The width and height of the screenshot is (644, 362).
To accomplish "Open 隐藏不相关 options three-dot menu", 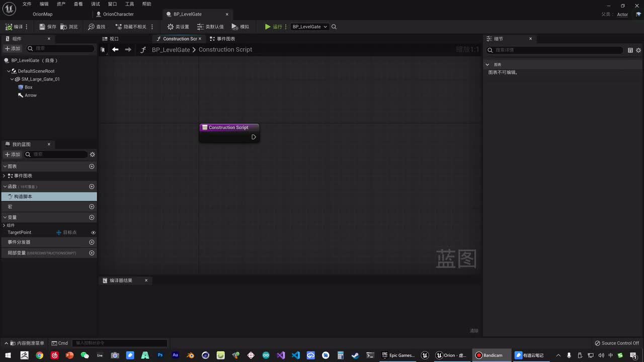I will [x=152, y=27].
